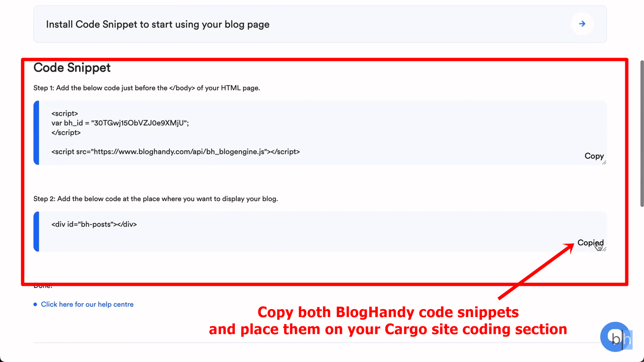Click the blue bullet beside the help centre link
644x362 pixels.
pyautogui.click(x=35, y=304)
